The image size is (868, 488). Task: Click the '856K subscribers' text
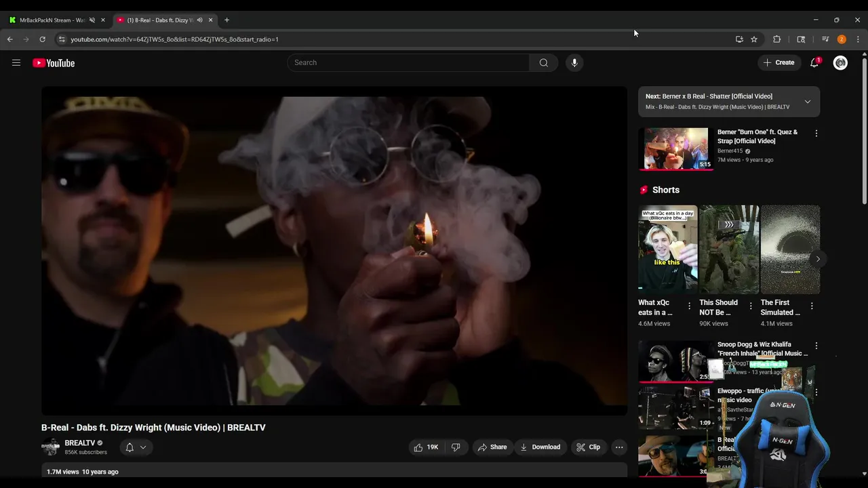point(85,452)
